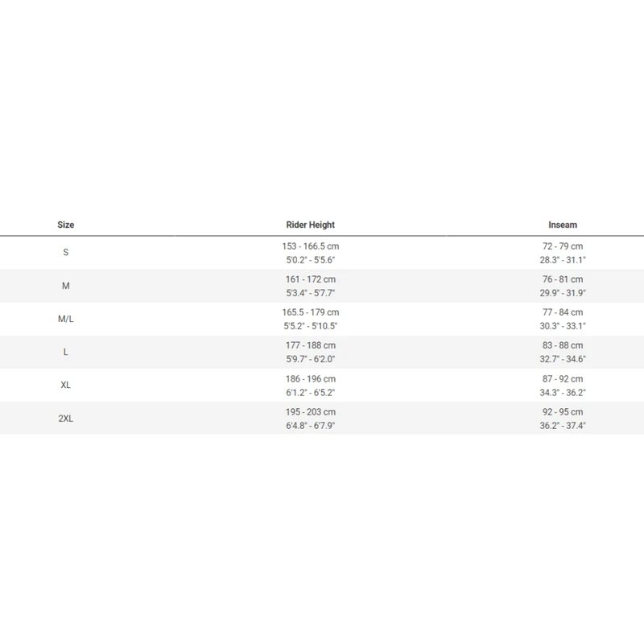The image size is (644, 644).
Task: Select the S size label
Action: pyautogui.click(x=66, y=253)
